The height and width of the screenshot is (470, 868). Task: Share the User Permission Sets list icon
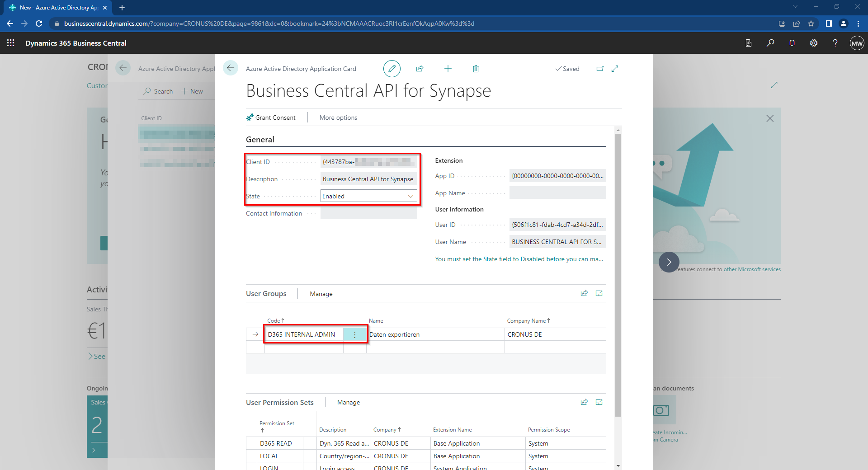(x=584, y=402)
